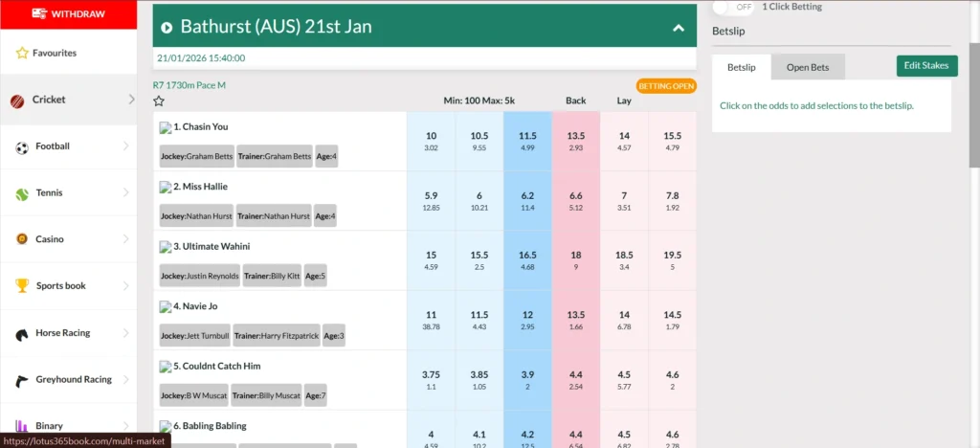
Task: Lay Miss Hallie at 6.6
Action: click(575, 201)
